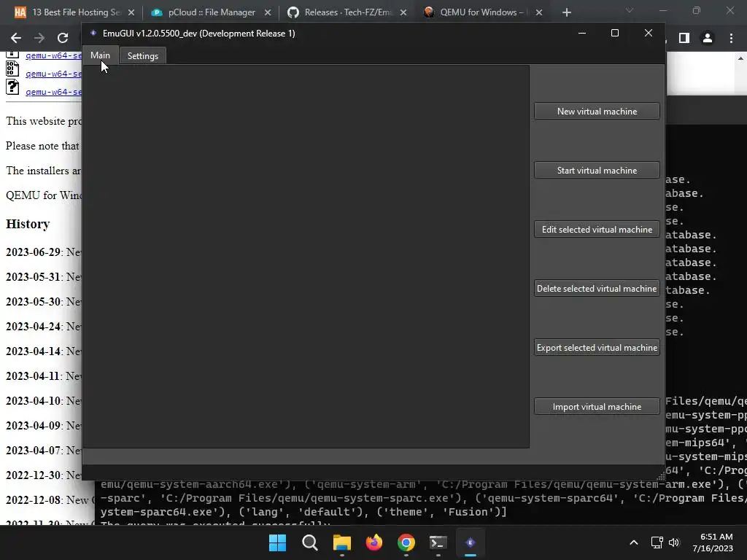The height and width of the screenshot is (560, 747).
Task: Open a new browser tab with plus icon
Action: pyautogui.click(x=566, y=12)
